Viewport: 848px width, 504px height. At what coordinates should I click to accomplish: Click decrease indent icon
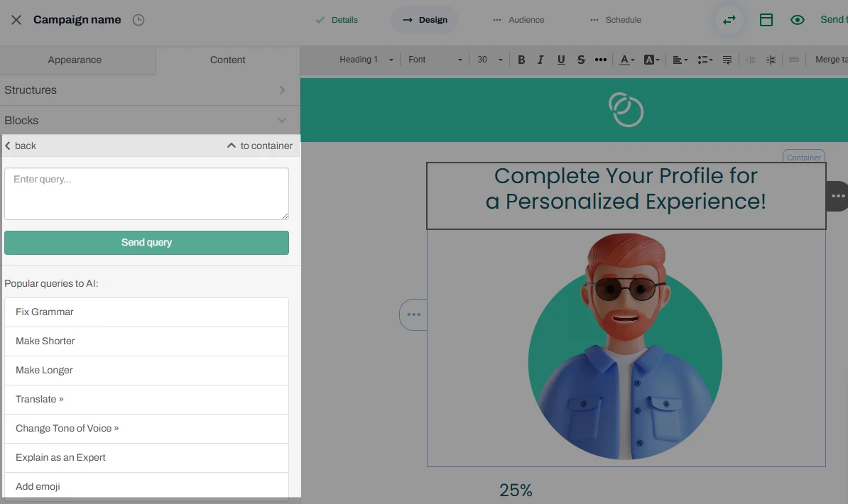pyautogui.click(x=751, y=60)
